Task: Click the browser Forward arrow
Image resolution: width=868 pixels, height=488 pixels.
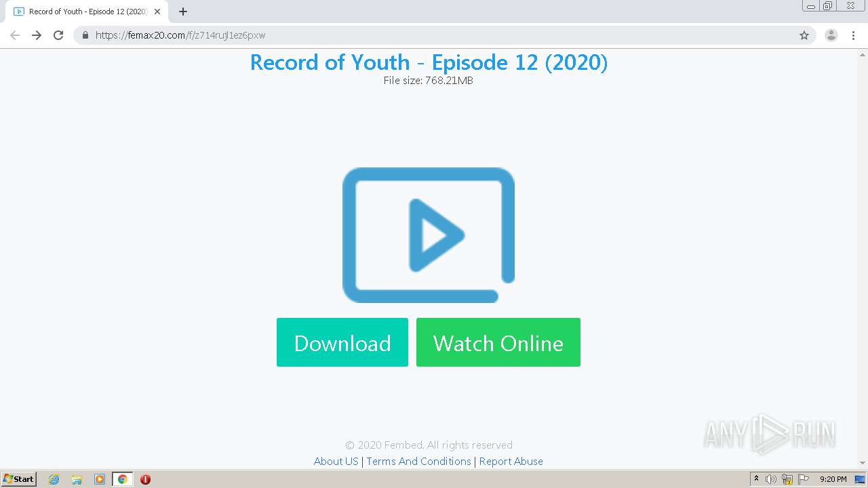Action: pyautogui.click(x=37, y=35)
